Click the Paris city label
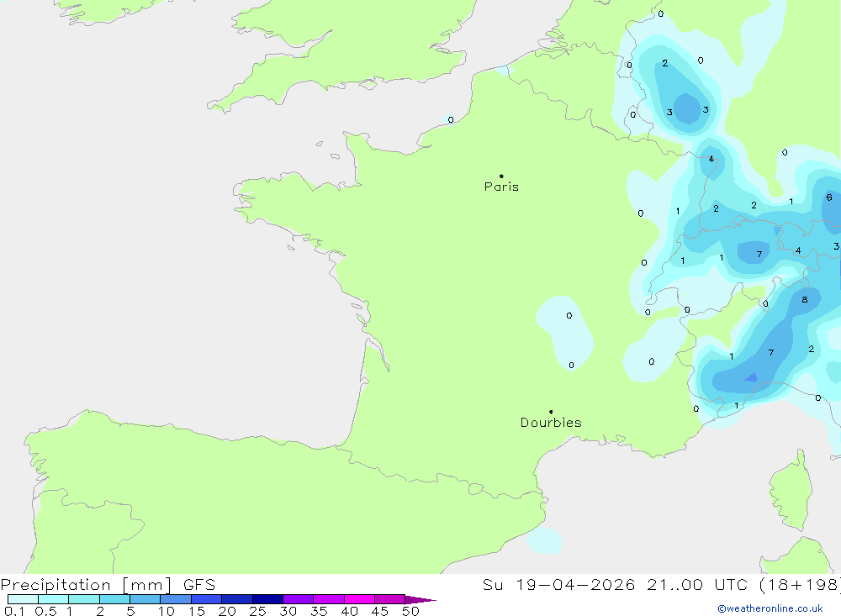The image size is (841, 616). [x=501, y=187]
